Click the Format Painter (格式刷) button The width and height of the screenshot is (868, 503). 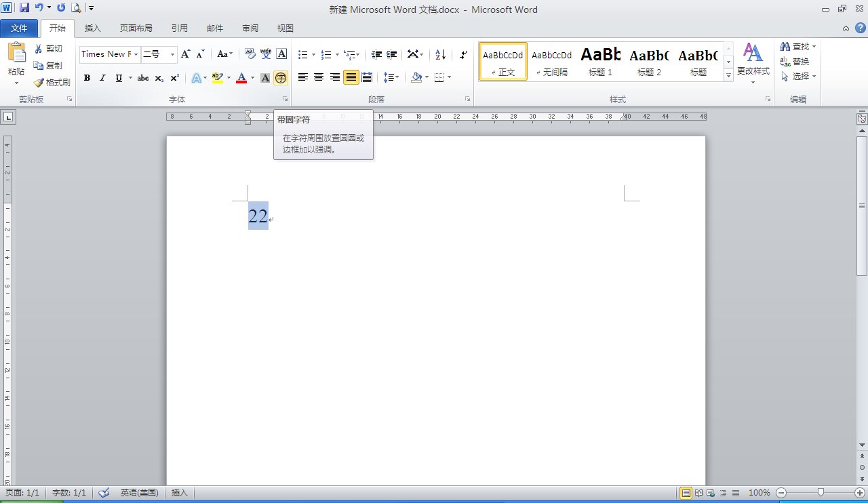pos(52,82)
